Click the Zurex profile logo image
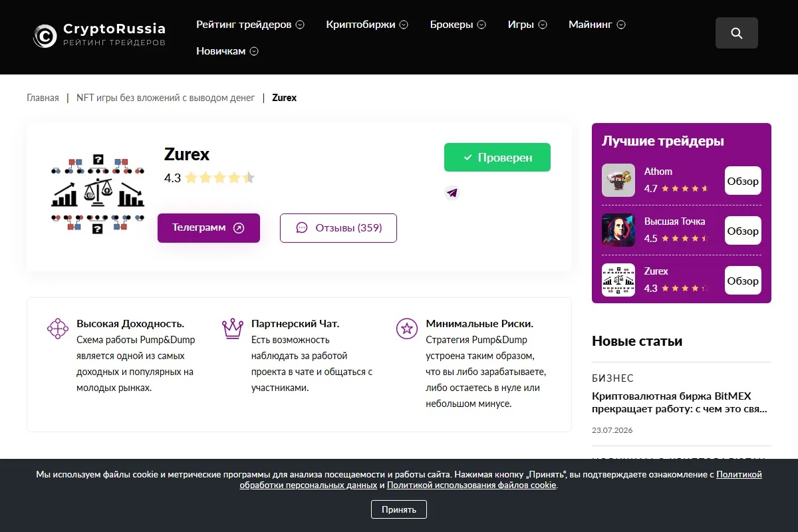Screen dimensions: 798x532 97,194
